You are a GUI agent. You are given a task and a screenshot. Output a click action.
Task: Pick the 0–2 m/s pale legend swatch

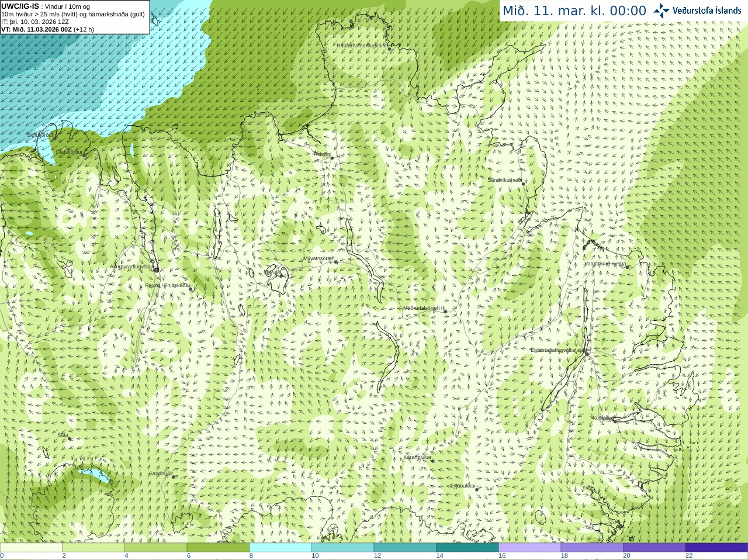click(31, 548)
